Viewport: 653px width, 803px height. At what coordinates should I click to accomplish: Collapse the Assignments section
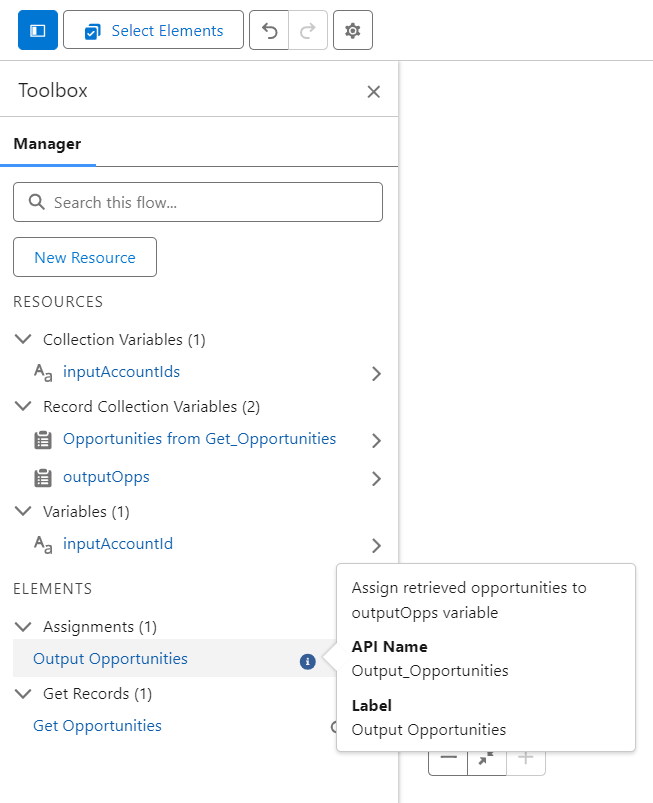23,626
